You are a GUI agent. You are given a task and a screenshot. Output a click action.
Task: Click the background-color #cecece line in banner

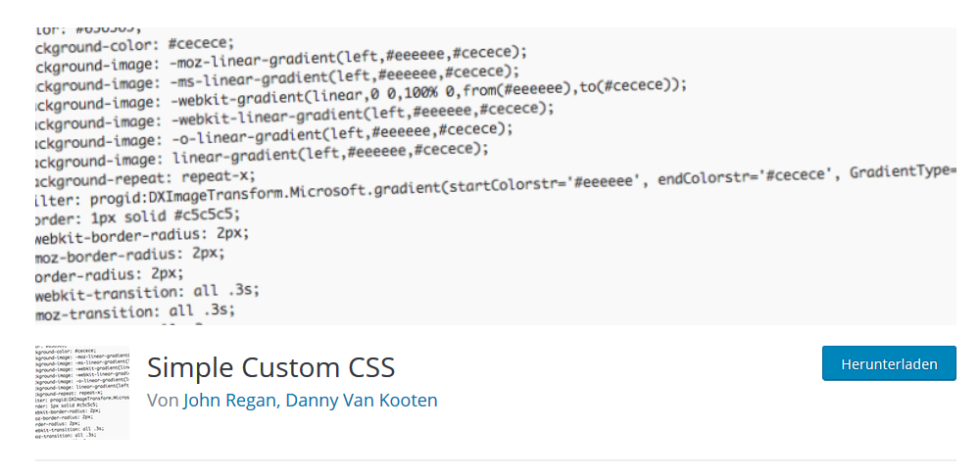point(134,46)
